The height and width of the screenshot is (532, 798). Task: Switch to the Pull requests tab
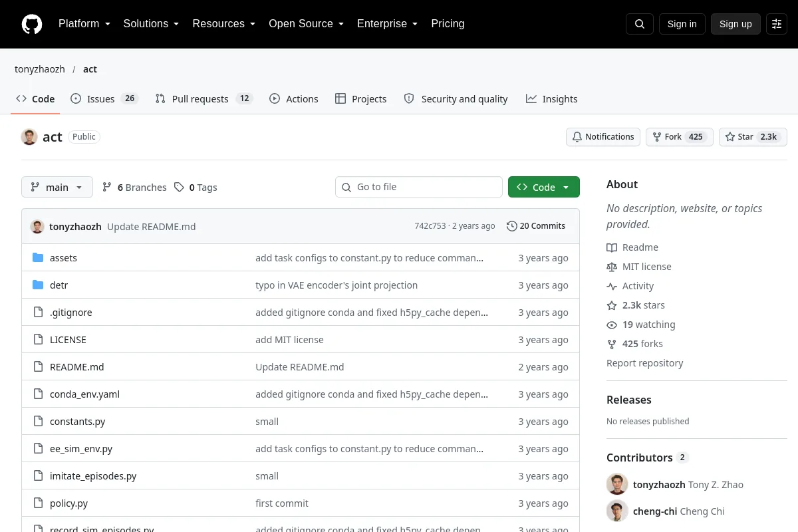204,99
